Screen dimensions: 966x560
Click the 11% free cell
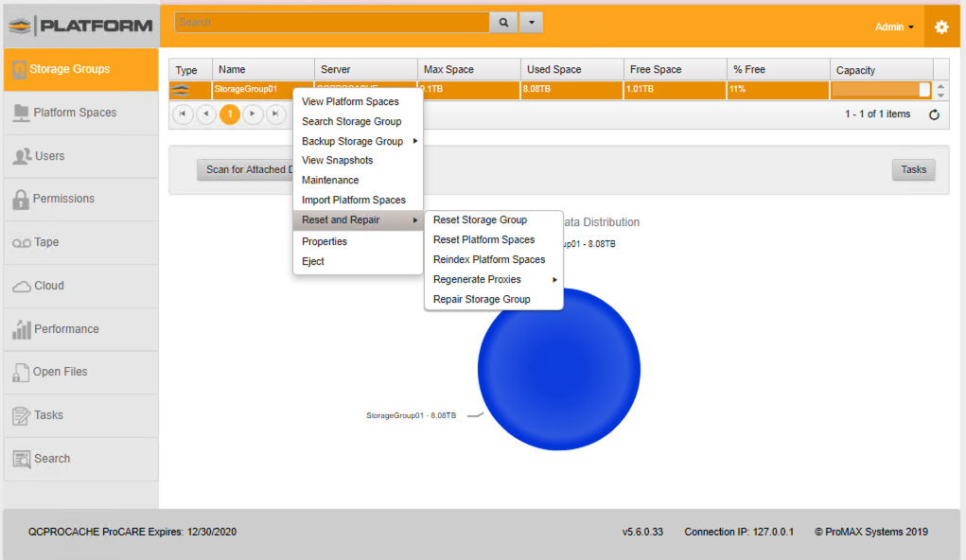click(778, 89)
